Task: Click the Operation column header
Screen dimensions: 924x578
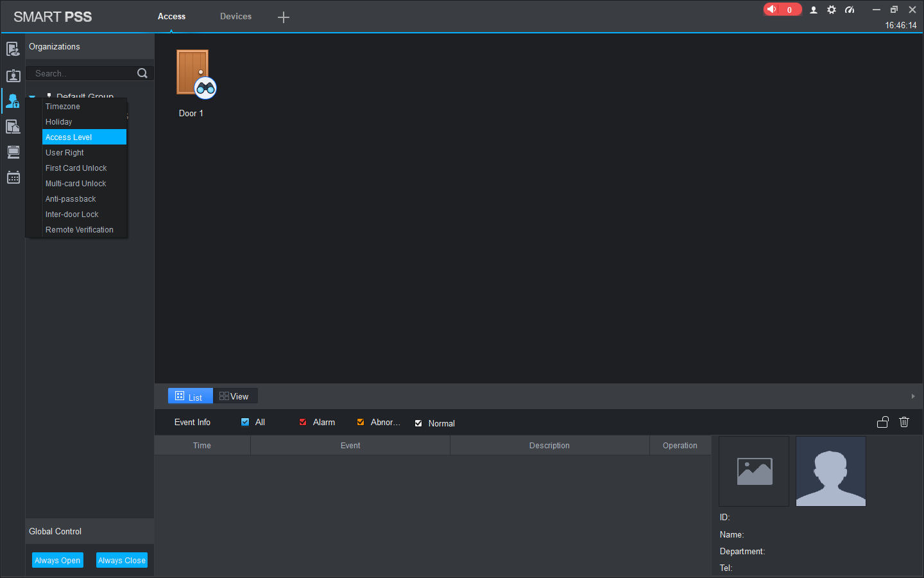Action: point(680,446)
